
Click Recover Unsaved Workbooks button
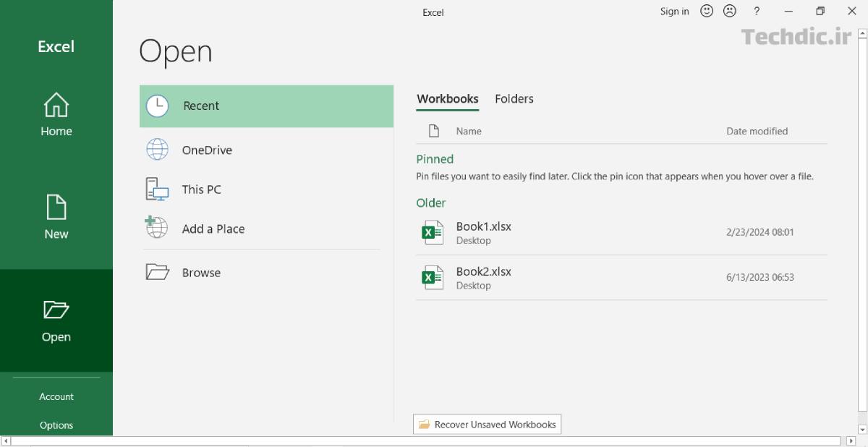point(487,425)
